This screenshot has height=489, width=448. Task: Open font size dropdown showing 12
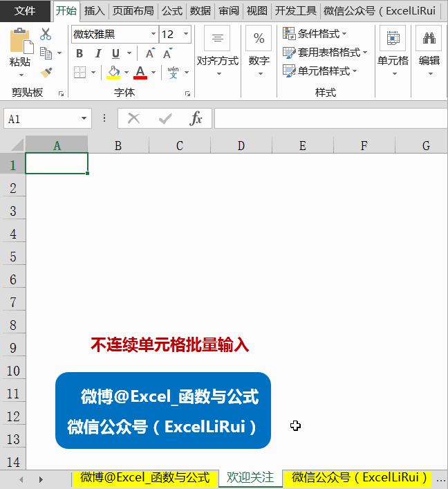(x=186, y=34)
